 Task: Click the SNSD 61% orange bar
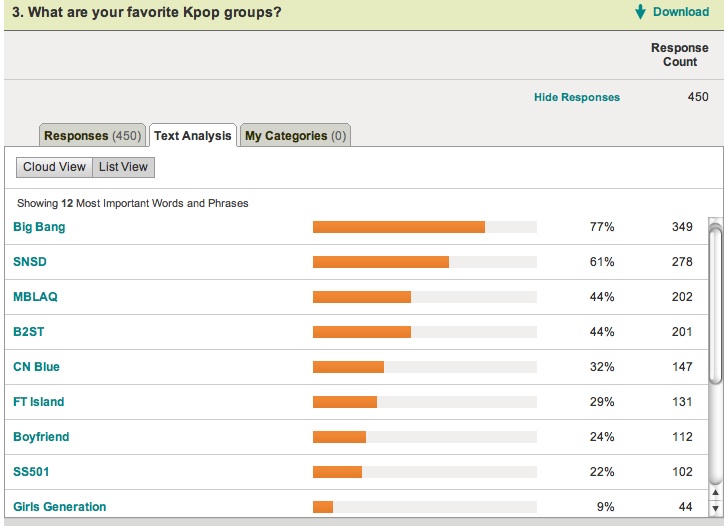[x=380, y=262]
